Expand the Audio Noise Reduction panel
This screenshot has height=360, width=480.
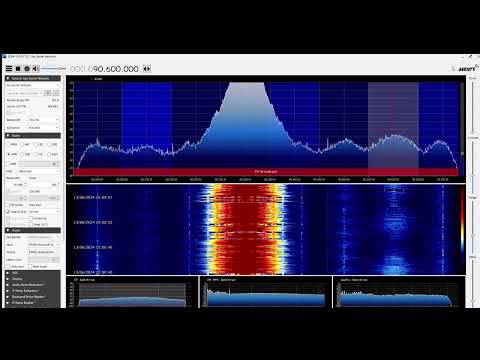point(33,285)
